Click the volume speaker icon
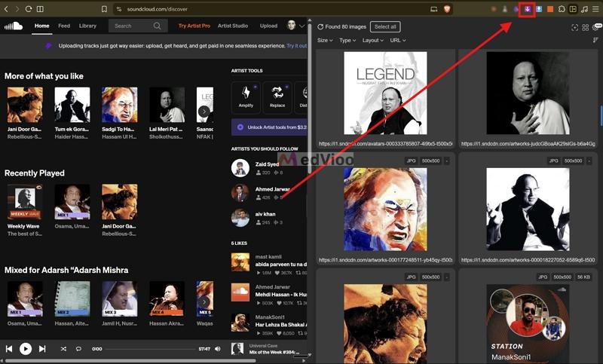 [x=218, y=349]
